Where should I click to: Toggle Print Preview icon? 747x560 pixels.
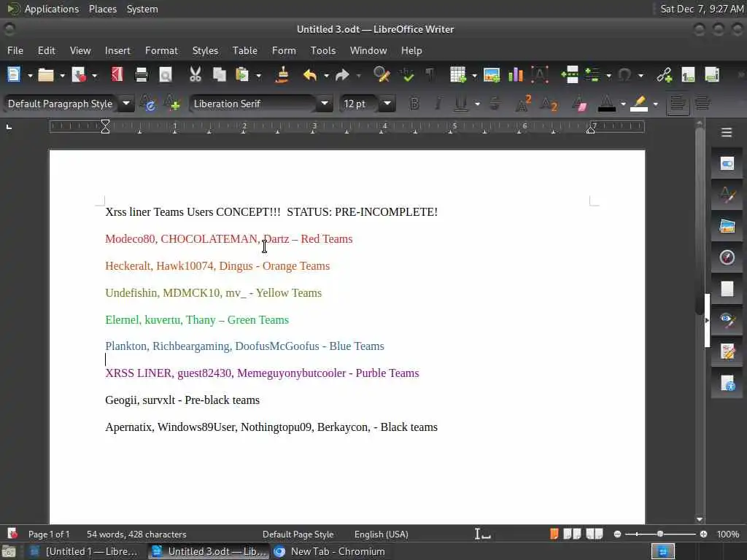click(x=166, y=75)
